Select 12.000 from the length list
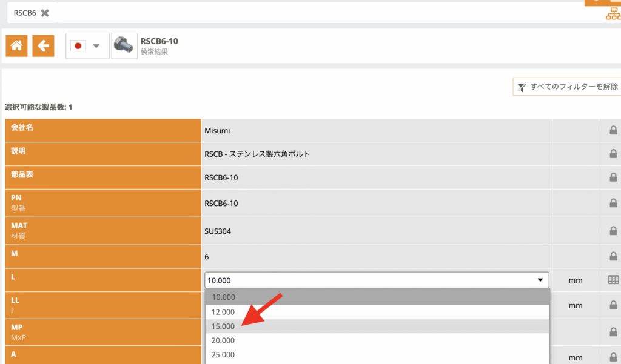The height and width of the screenshot is (364, 621). [x=223, y=312]
